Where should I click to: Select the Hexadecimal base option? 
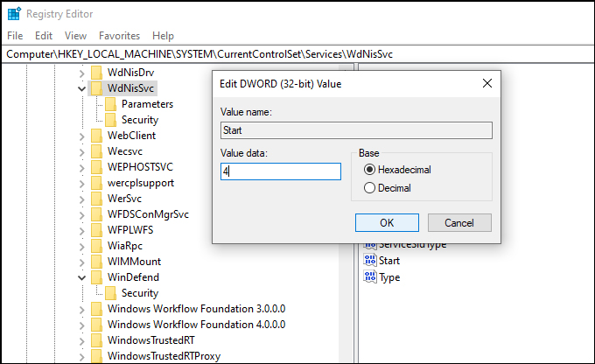(369, 169)
